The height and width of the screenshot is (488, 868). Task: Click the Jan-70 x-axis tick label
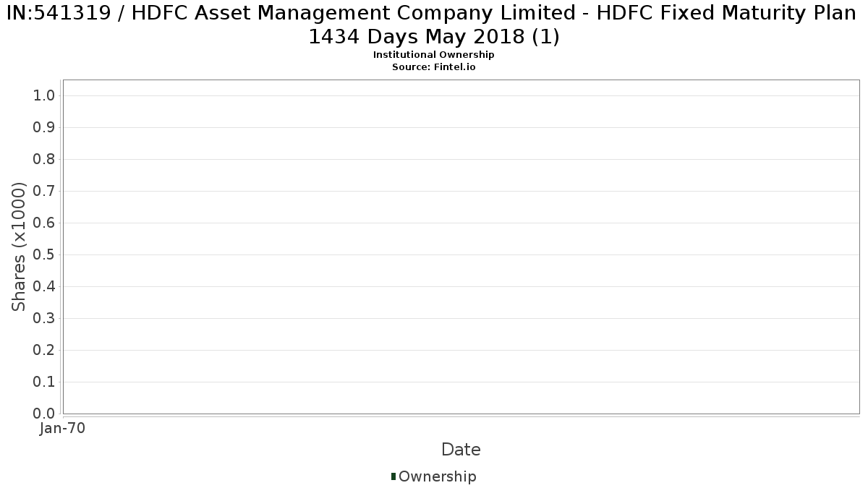click(x=62, y=428)
